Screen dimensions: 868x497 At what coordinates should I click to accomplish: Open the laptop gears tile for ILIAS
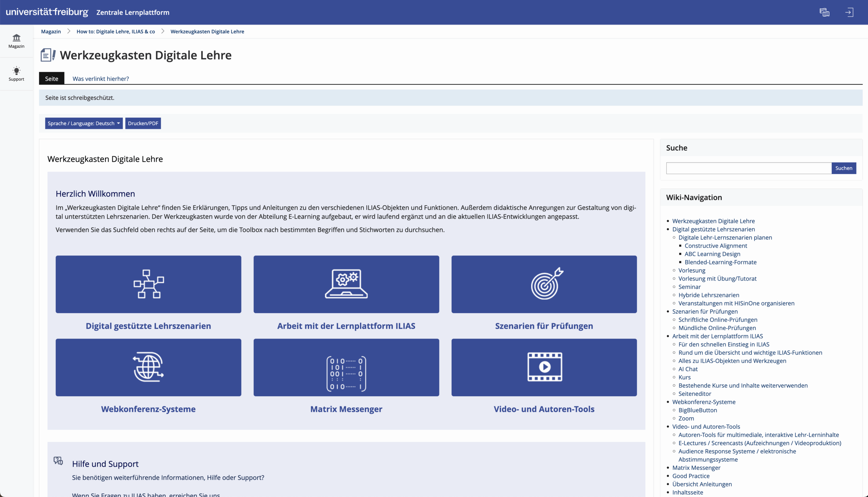click(x=346, y=284)
